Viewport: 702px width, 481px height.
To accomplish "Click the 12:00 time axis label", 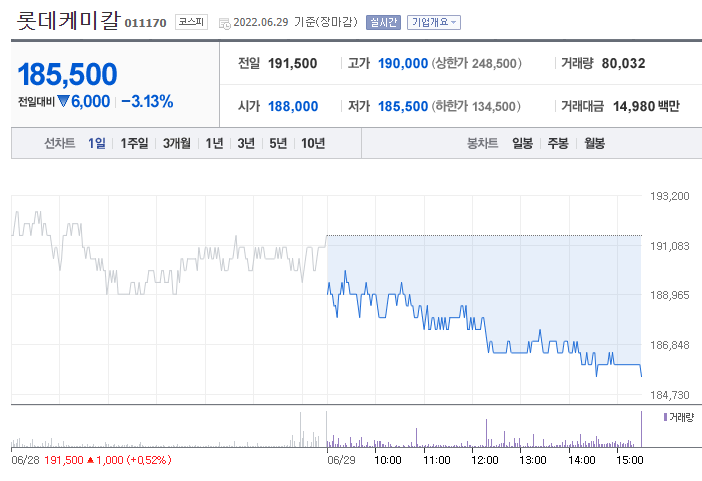I will pyautogui.click(x=485, y=460).
